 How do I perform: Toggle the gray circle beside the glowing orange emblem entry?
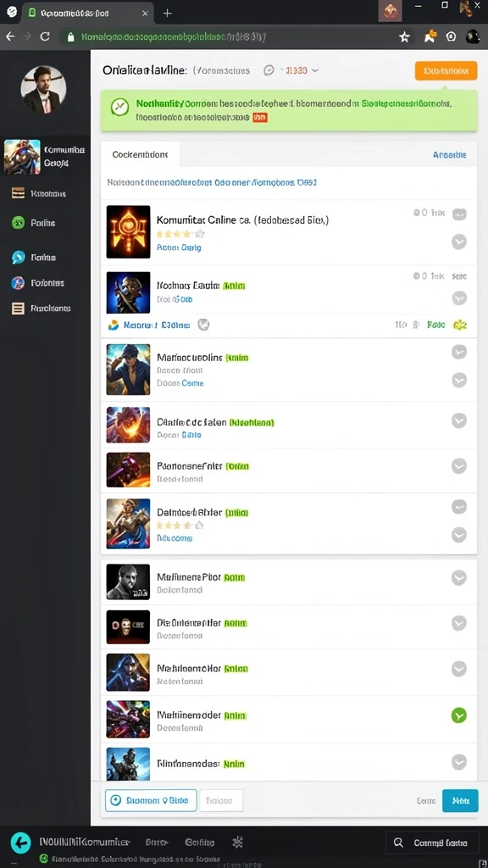point(458,242)
